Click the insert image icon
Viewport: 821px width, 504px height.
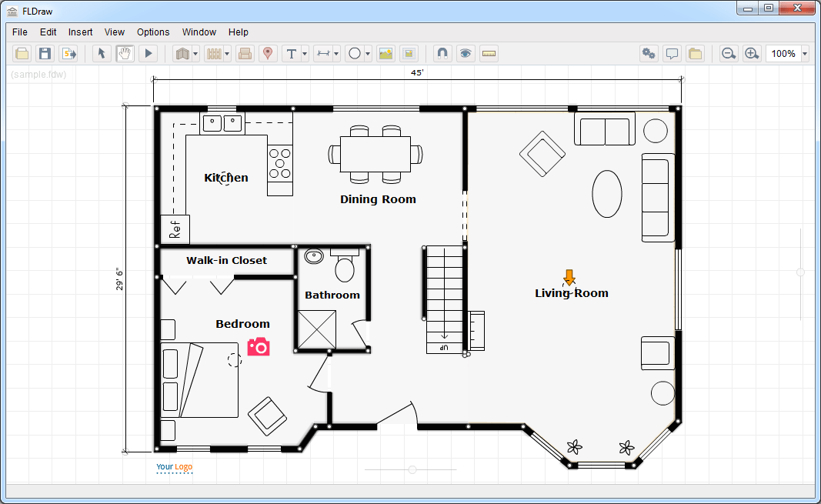(386, 53)
